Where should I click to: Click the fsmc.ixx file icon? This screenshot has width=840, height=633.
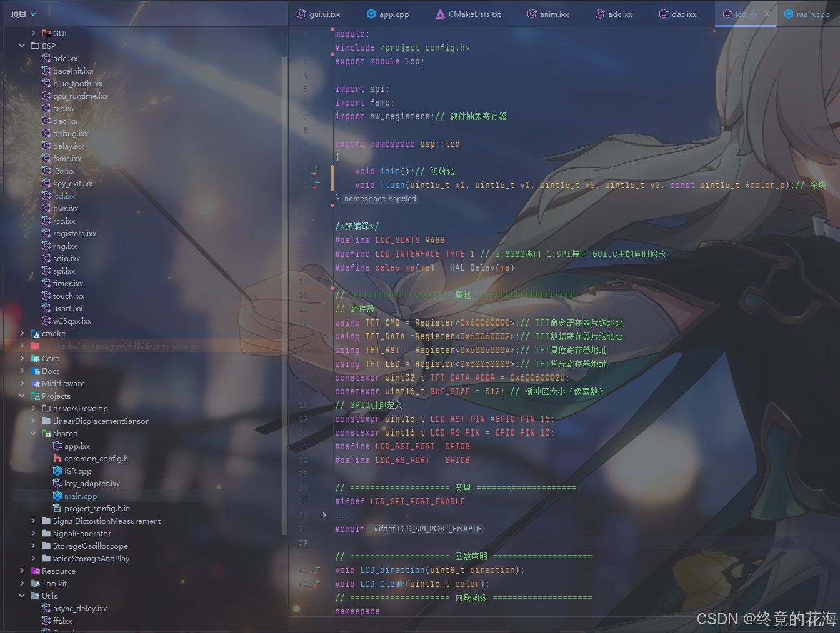pyautogui.click(x=46, y=158)
